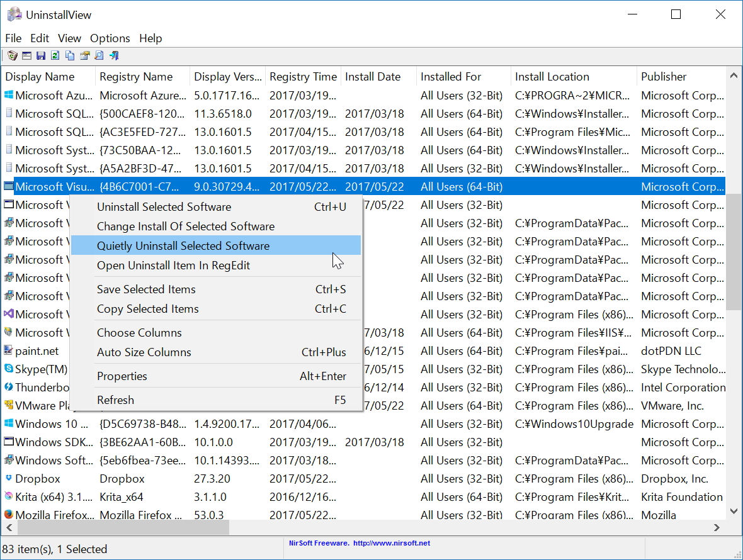
Task: Sort by the Publisher column header
Action: click(x=681, y=77)
